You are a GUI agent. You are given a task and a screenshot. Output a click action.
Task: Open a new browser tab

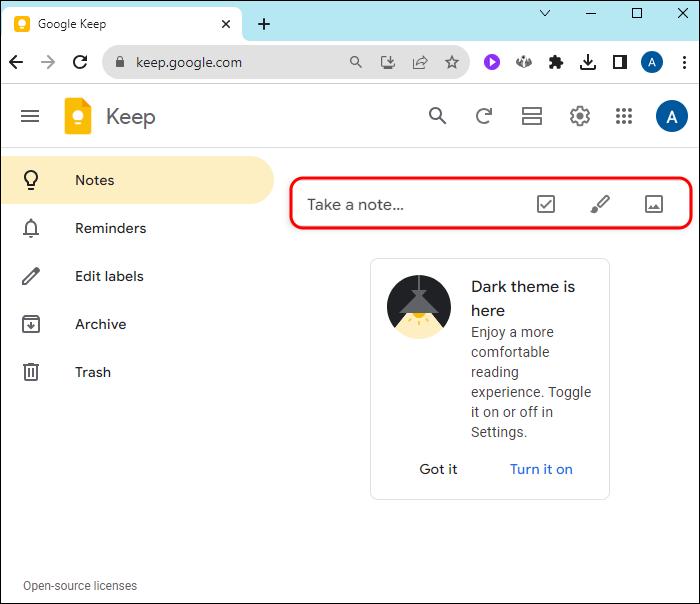click(264, 24)
